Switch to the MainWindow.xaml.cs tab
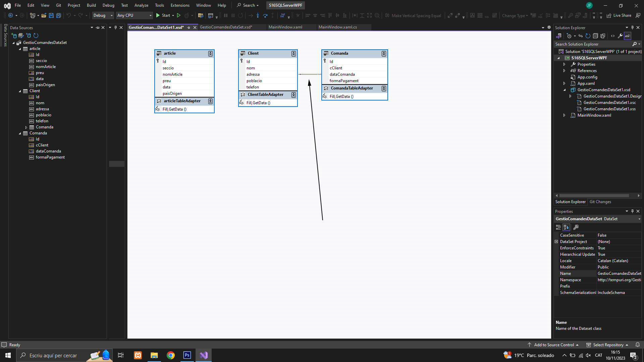The width and height of the screenshot is (644, 362). click(337, 27)
